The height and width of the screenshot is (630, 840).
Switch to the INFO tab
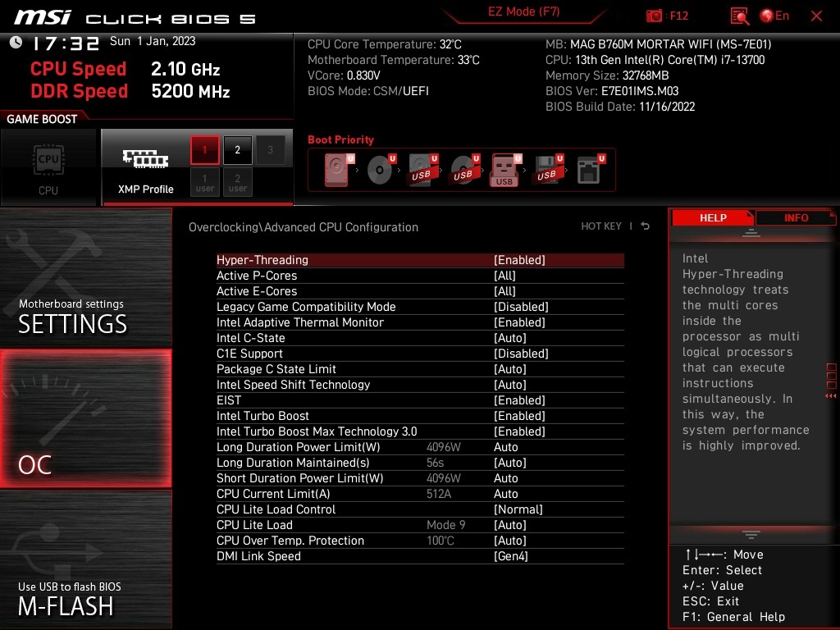(796, 217)
